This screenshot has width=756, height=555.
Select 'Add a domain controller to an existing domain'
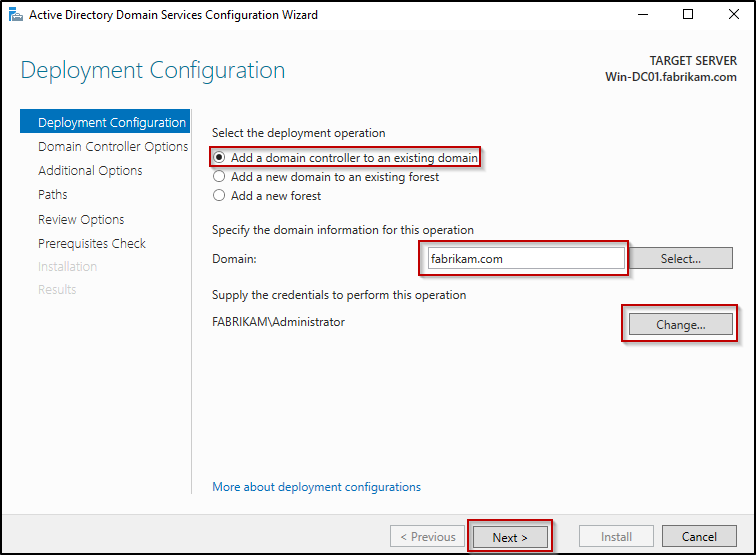(x=219, y=158)
